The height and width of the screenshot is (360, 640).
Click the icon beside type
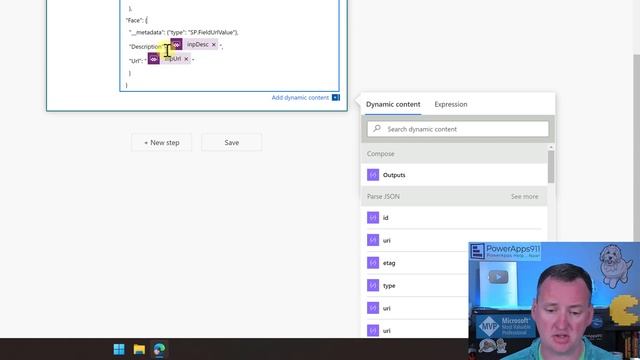[x=373, y=285]
